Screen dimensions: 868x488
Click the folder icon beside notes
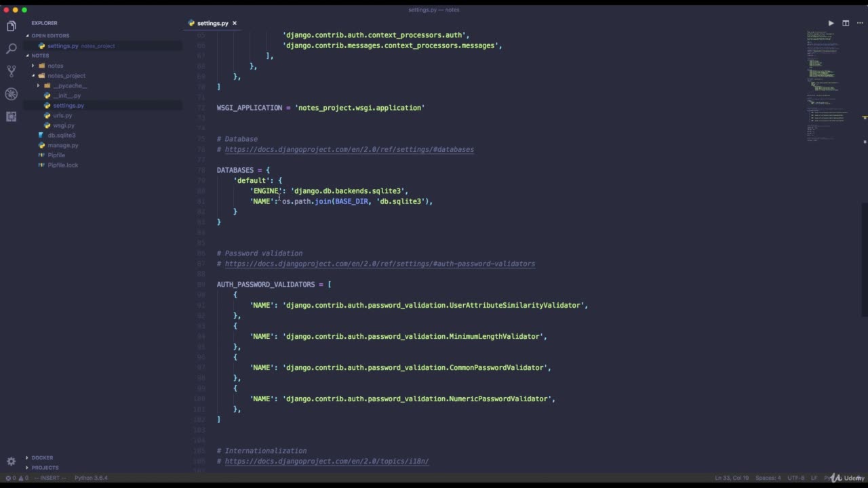[x=41, y=66]
